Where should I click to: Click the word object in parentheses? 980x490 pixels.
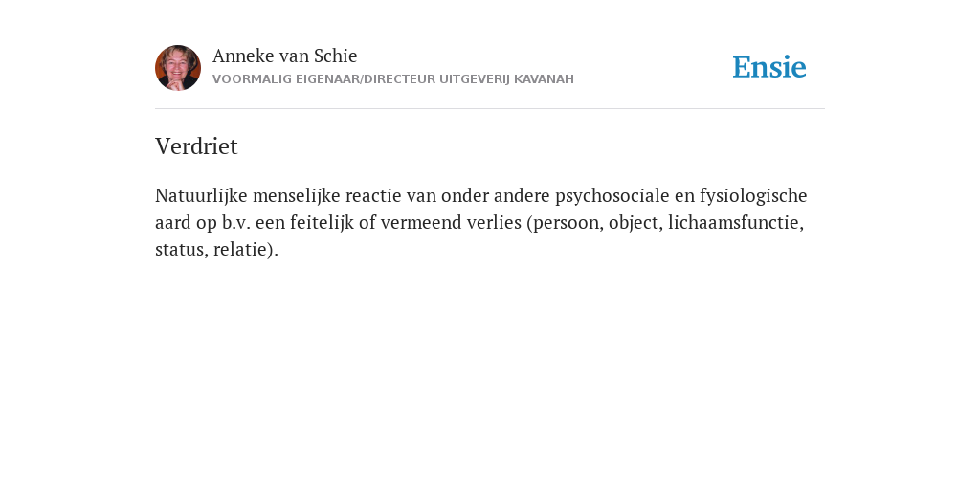coord(635,223)
